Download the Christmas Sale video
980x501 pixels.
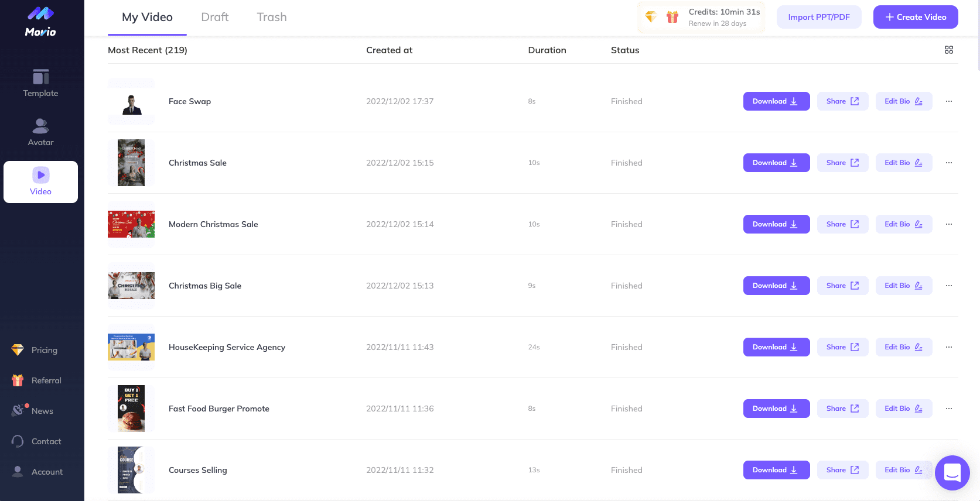776,163
